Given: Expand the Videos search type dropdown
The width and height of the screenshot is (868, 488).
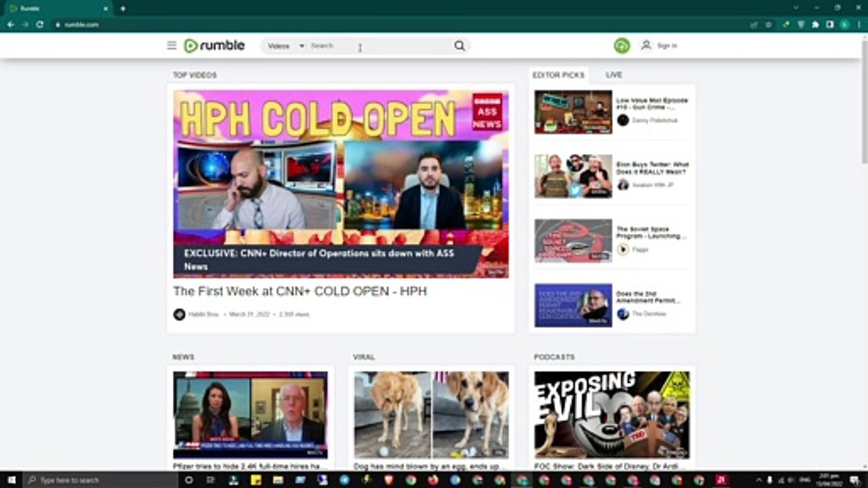Looking at the screenshot, I should [x=285, y=45].
